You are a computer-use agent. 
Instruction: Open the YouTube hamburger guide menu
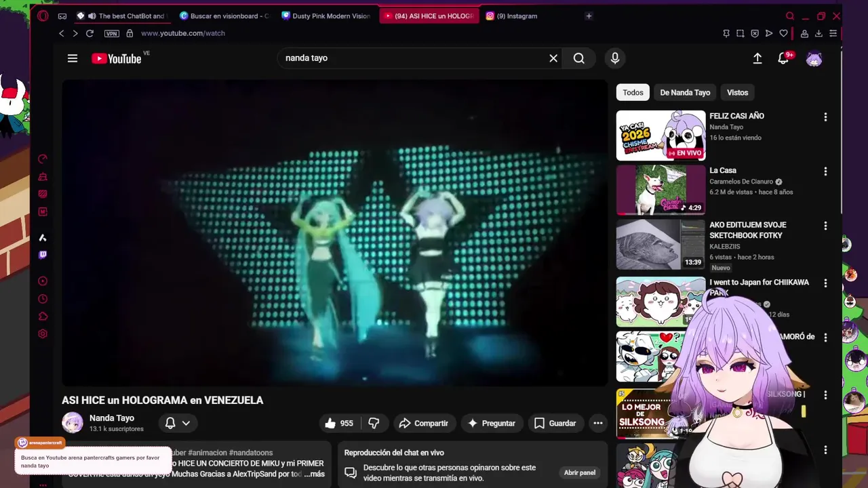point(73,58)
